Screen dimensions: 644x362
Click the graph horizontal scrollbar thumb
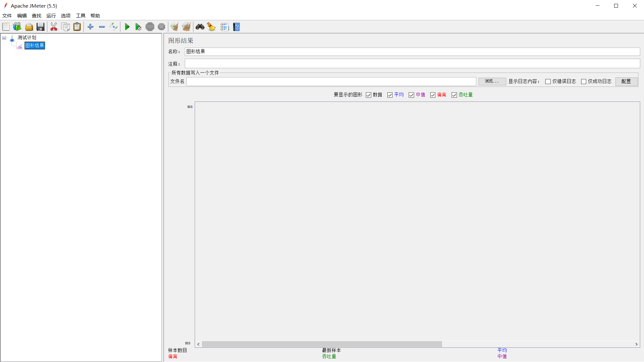(x=321, y=344)
